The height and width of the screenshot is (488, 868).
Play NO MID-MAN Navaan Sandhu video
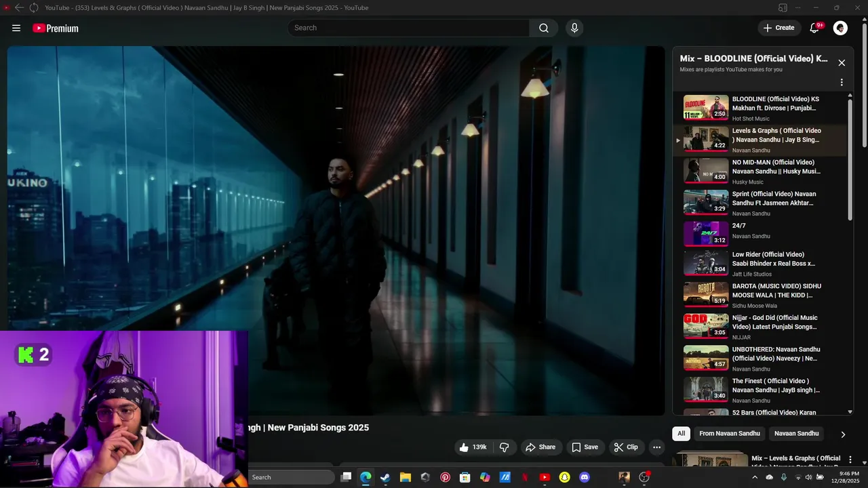point(761,171)
